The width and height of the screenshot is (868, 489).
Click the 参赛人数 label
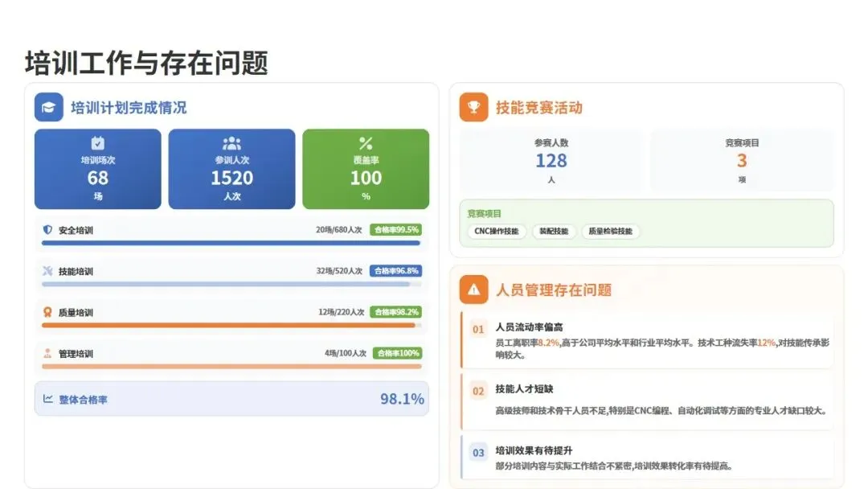(551, 142)
